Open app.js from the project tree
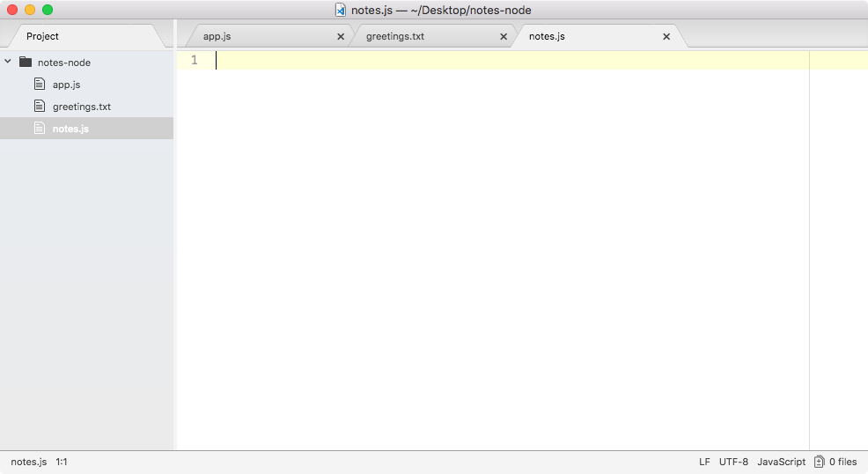Viewport: 868px width, 474px height. point(66,85)
